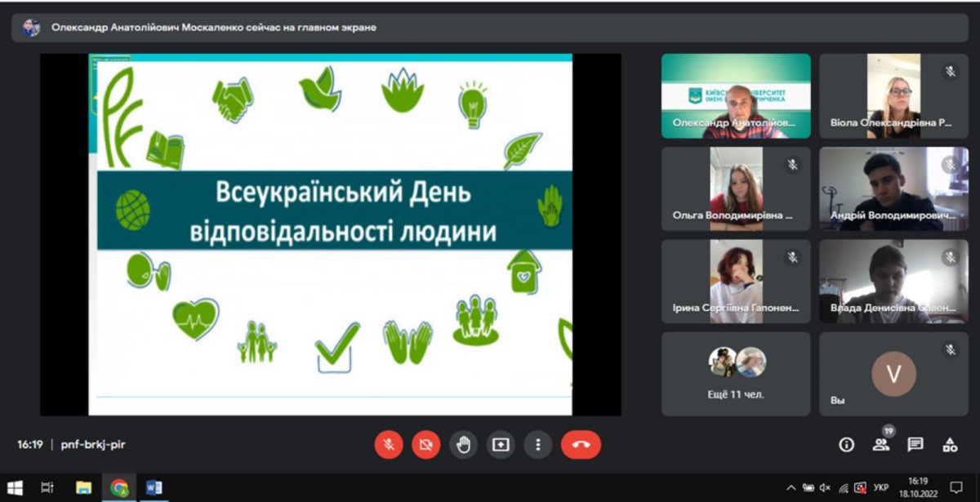980x502 pixels.
Task: Select Ірина Сергіївна Гапонен's video tile
Action: click(x=736, y=282)
